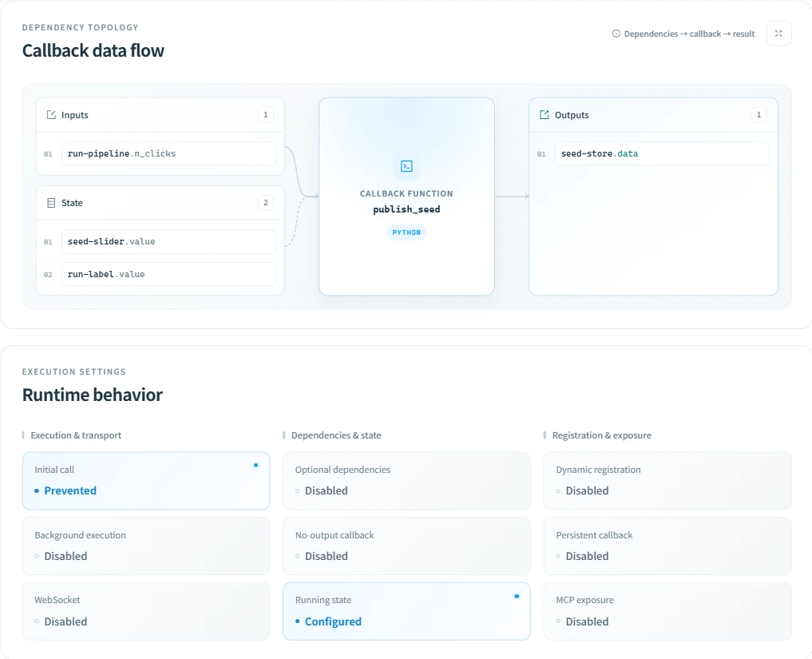812x659 pixels.
Task: Click the callback function terminal icon
Action: pos(406,166)
